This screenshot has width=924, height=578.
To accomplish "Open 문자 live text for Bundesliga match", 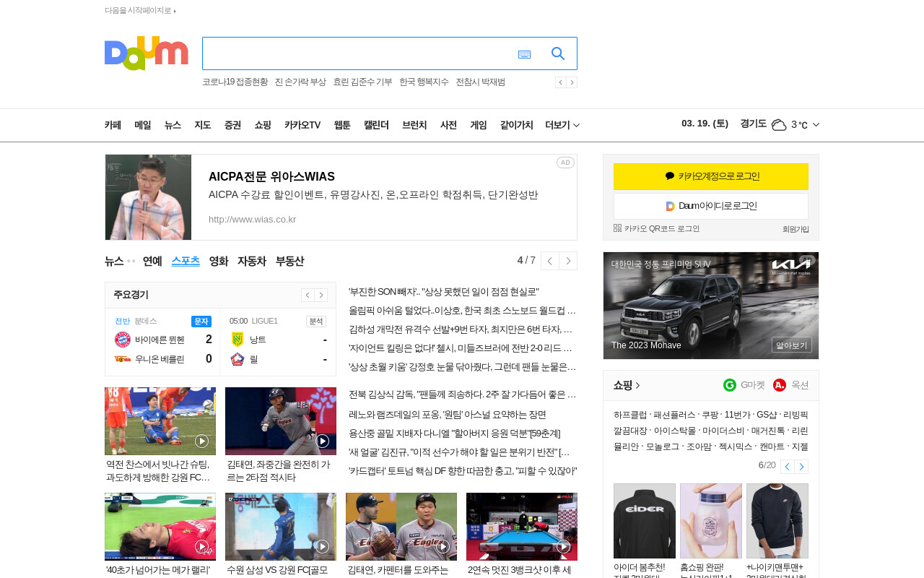I will tap(201, 322).
